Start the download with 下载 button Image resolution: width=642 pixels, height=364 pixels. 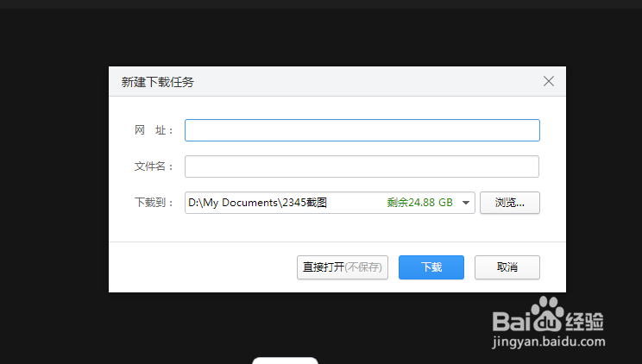(x=431, y=267)
